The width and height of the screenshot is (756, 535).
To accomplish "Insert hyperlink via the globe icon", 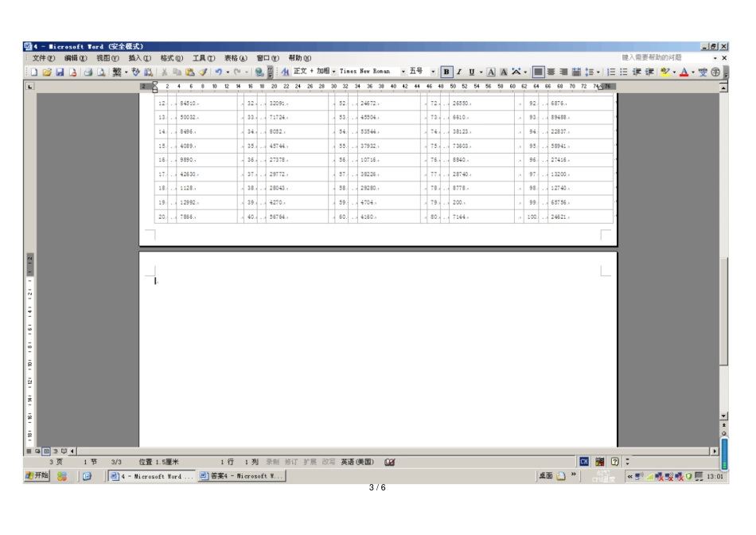I will 259,72.
